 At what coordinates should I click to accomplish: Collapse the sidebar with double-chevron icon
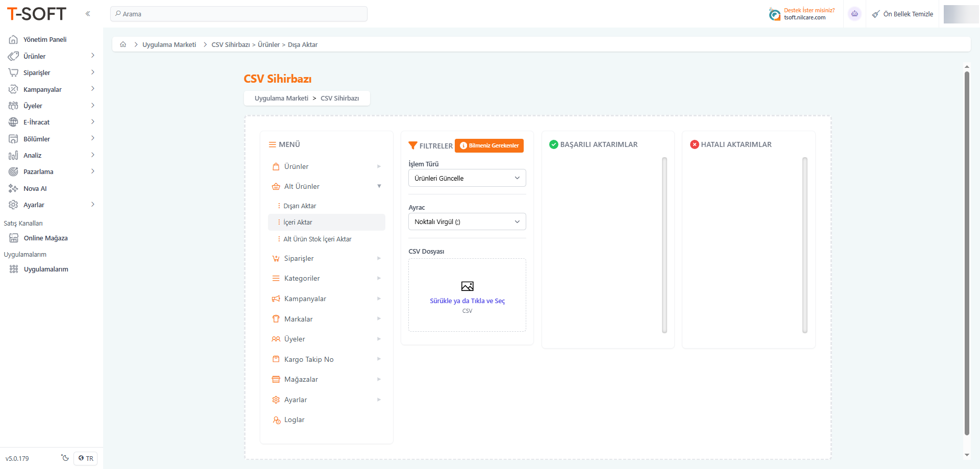tap(88, 14)
